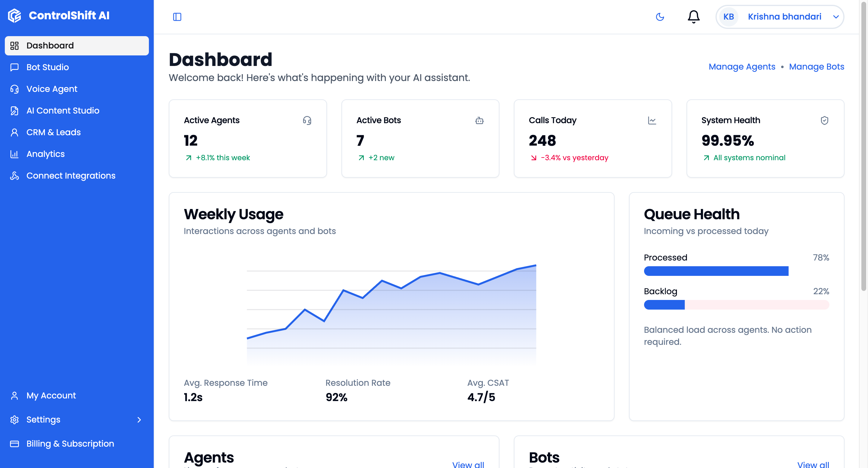Toggle dark mode with the moon icon
Image resolution: width=868 pixels, height=468 pixels.
click(x=660, y=17)
